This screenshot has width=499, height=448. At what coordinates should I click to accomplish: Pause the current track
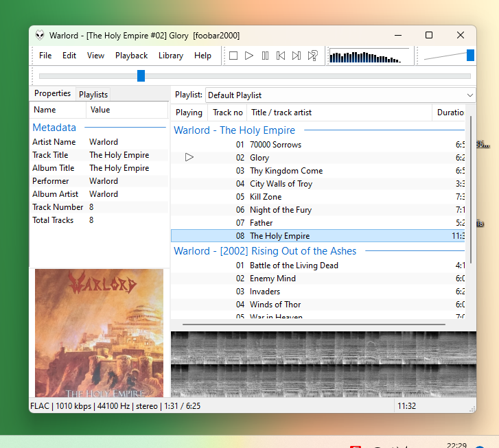[265, 56]
